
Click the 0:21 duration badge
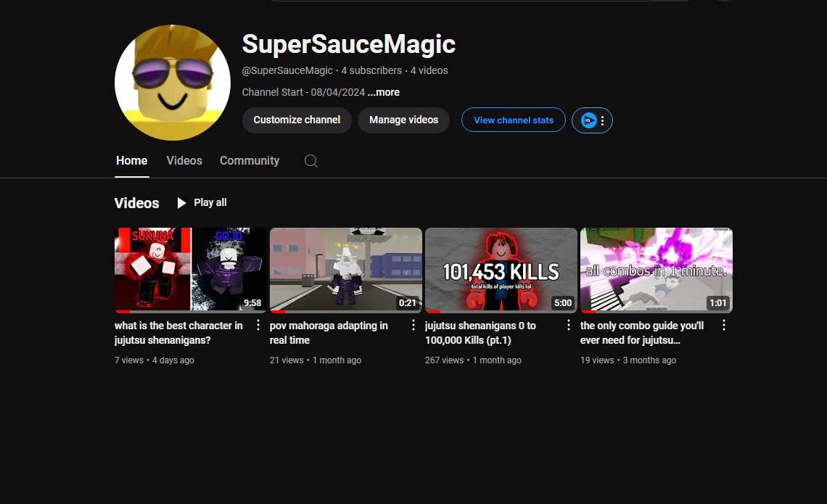click(x=407, y=302)
